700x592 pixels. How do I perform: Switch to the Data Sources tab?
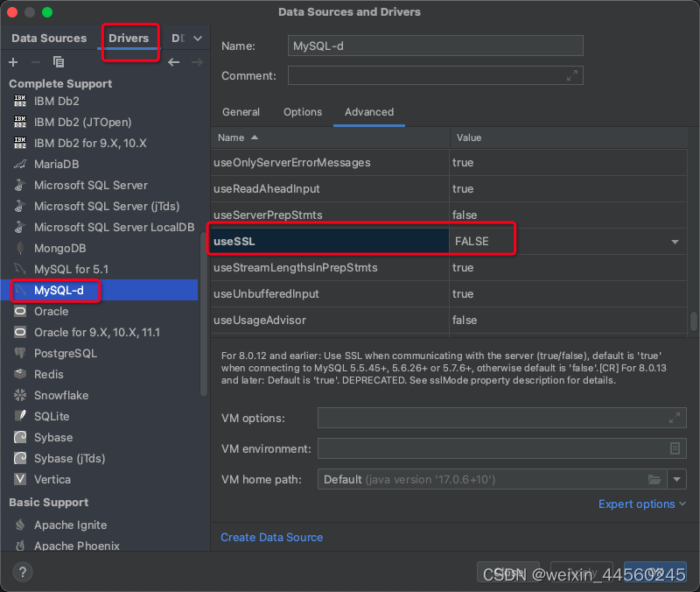point(49,39)
